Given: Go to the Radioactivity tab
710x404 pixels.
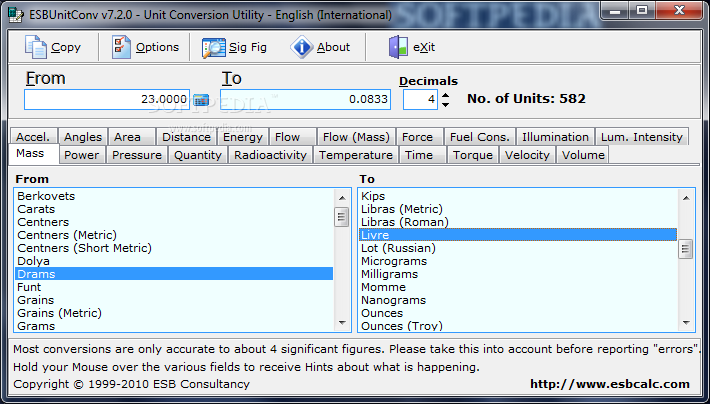Looking at the screenshot, I should [270, 155].
